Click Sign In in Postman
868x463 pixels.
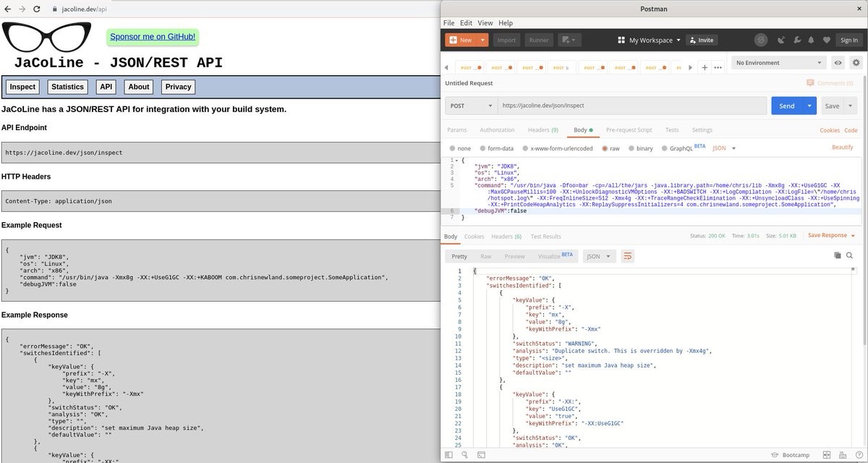[x=848, y=40]
